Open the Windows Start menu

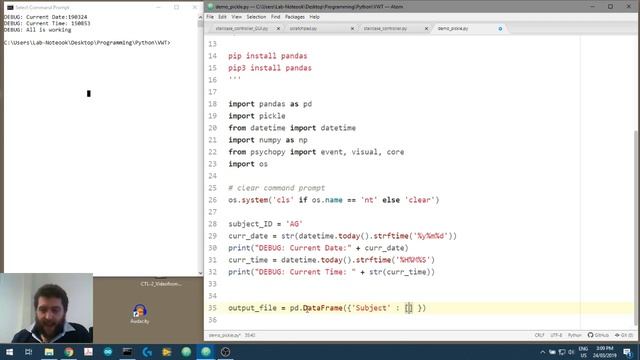[x=9, y=351]
